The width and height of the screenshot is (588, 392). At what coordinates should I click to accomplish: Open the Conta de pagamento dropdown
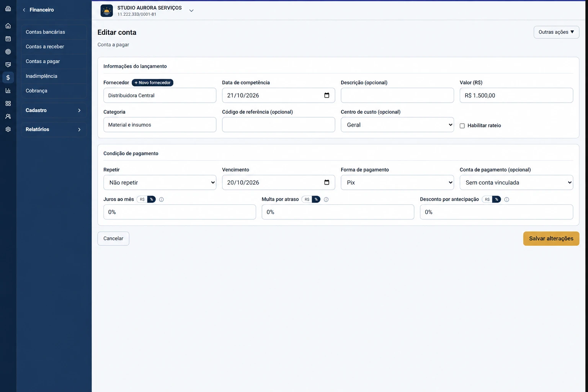tap(516, 183)
